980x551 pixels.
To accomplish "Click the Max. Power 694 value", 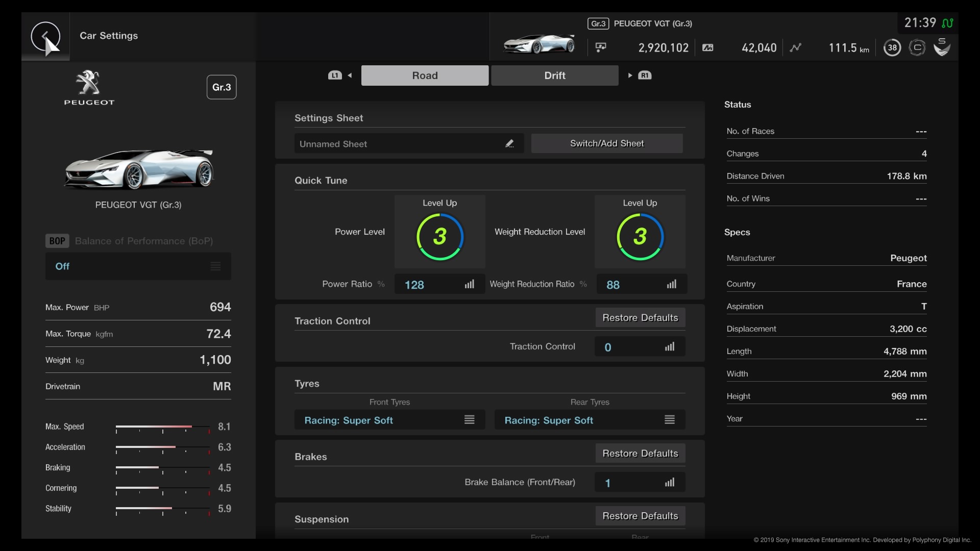I will (220, 307).
